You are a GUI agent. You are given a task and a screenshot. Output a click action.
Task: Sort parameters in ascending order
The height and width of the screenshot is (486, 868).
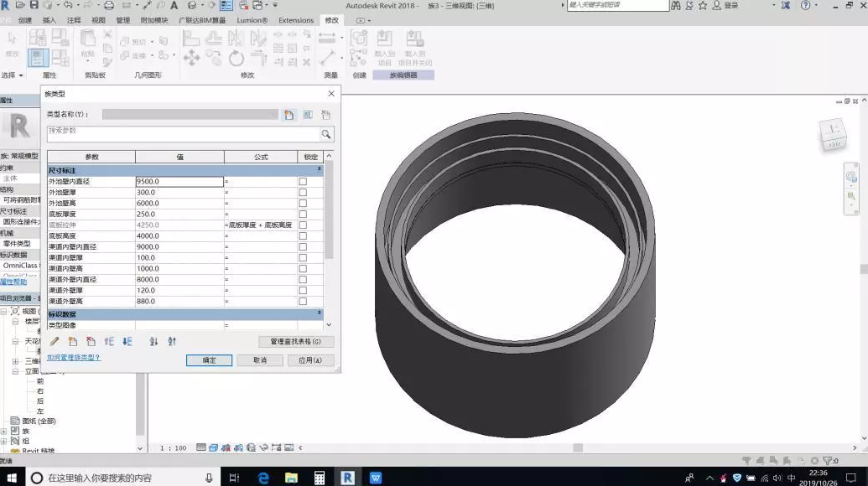click(x=153, y=342)
